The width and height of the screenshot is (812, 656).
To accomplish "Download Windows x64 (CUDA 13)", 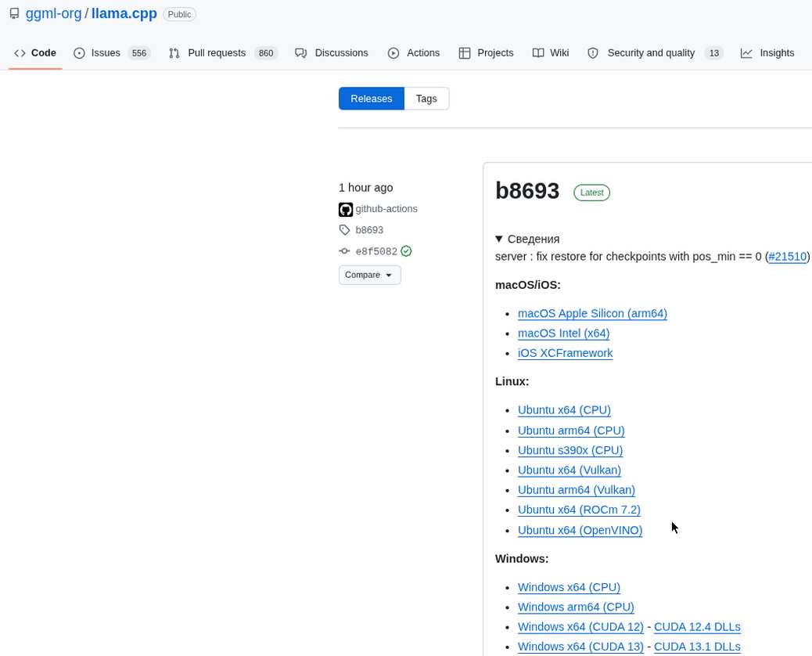I will (580, 646).
